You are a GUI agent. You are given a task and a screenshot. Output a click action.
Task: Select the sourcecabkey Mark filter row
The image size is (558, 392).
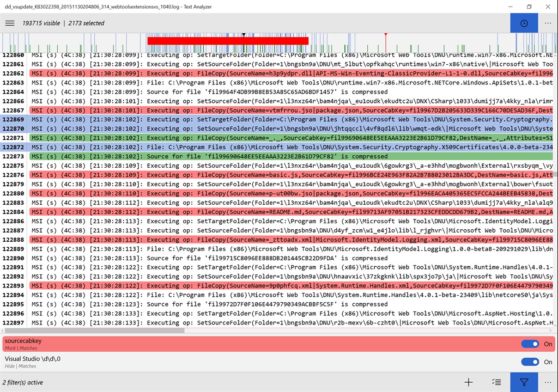(x=278, y=344)
